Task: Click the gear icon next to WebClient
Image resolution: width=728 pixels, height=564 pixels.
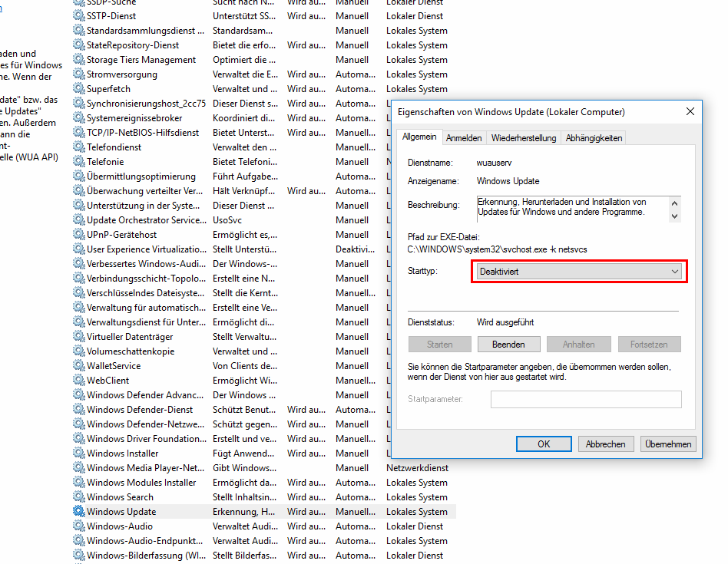Action: [x=79, y=380]
